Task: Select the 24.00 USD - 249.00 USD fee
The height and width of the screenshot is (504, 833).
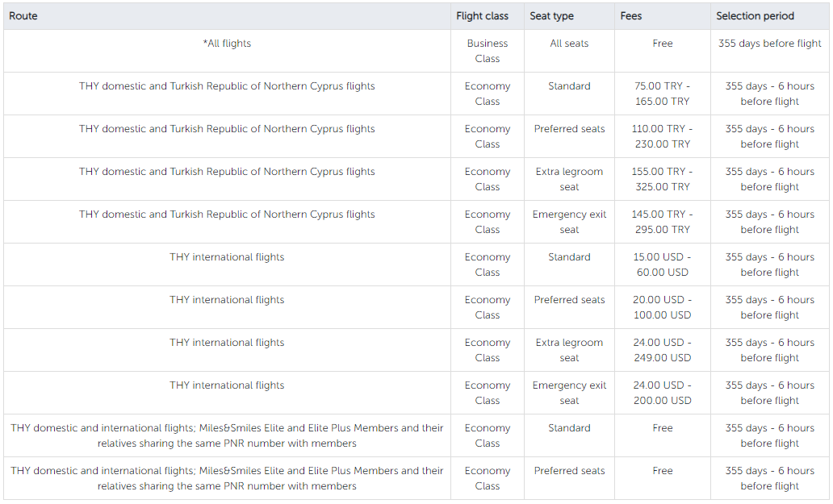Action: pos(662,350)
